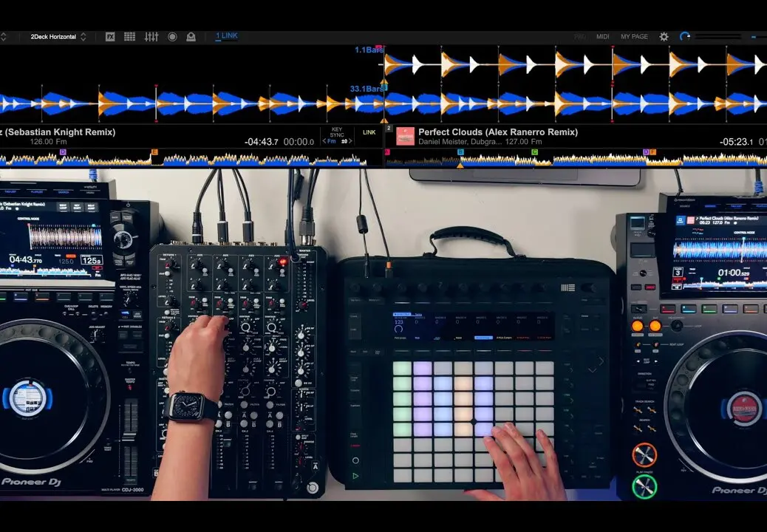
Task: Click the master level meter bar
Action: 718,37
